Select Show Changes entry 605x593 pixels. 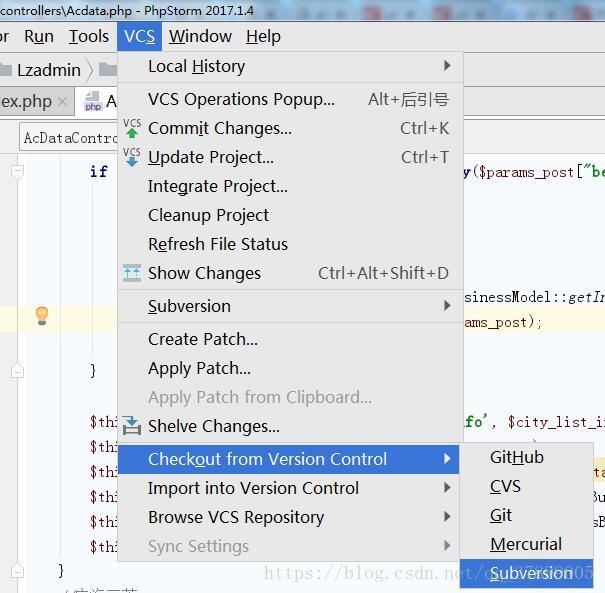pyautogui.click(x=290, y=273)
